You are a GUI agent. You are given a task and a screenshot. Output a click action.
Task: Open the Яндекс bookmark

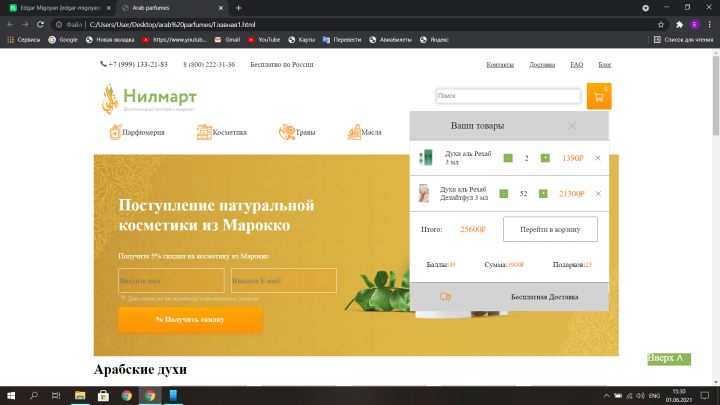(434, 40)
